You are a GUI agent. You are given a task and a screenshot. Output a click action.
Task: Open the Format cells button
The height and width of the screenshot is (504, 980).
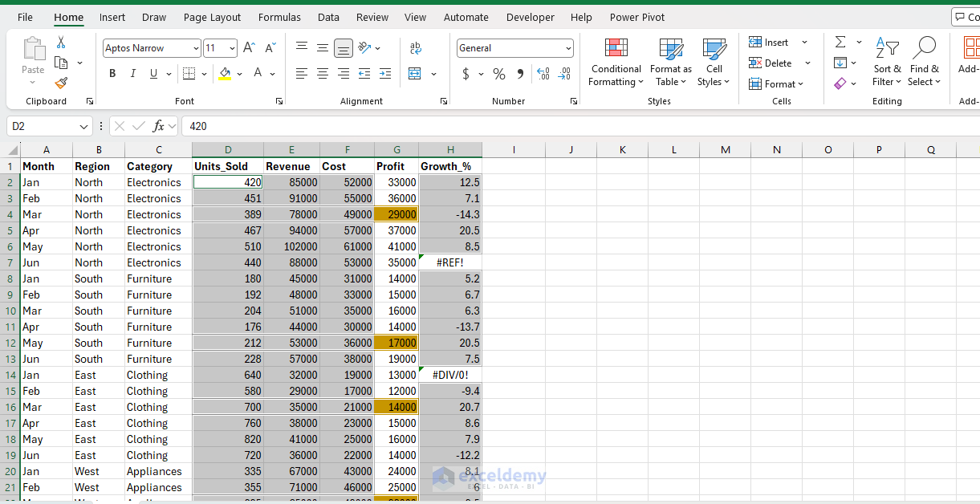coord(776,83)
